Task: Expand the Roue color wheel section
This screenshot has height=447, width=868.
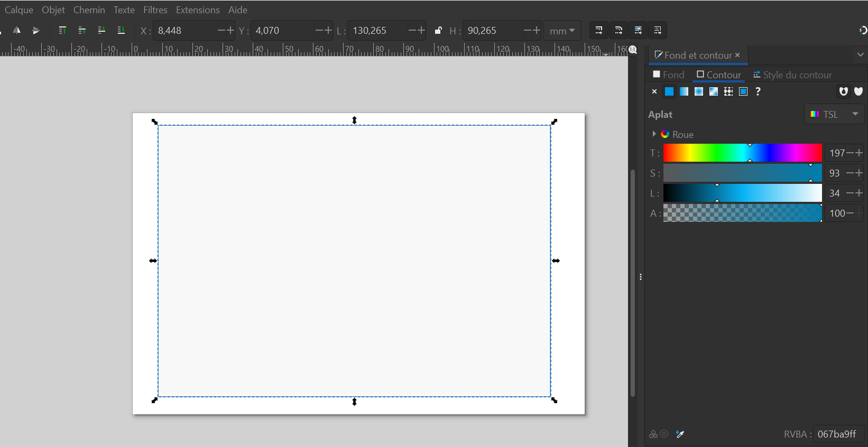Action: (654, 134)
